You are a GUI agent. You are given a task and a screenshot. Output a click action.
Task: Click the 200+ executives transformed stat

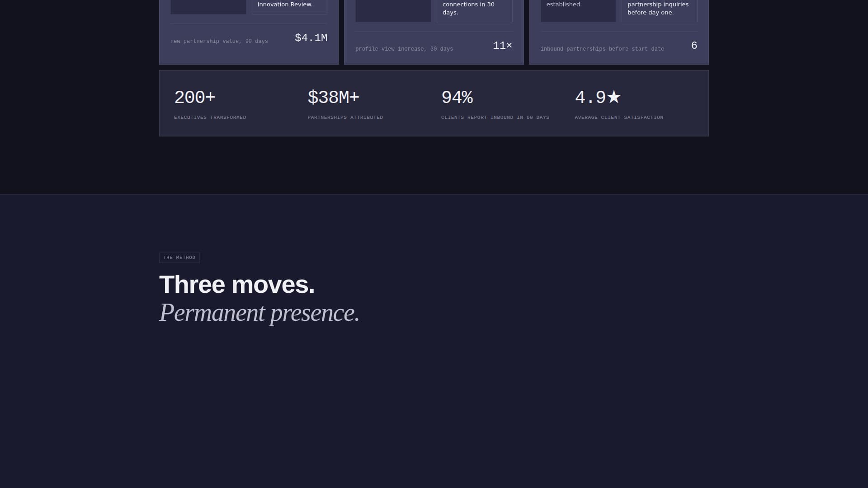(x=210, y=104)
